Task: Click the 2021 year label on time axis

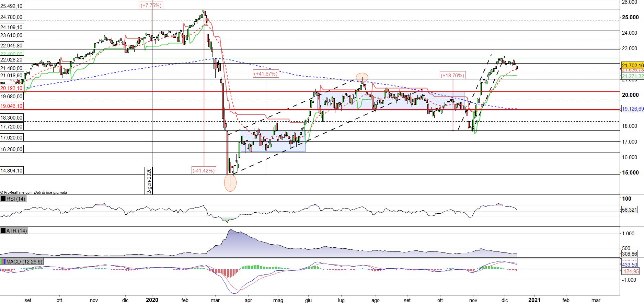Action: (x=534, y=300)
